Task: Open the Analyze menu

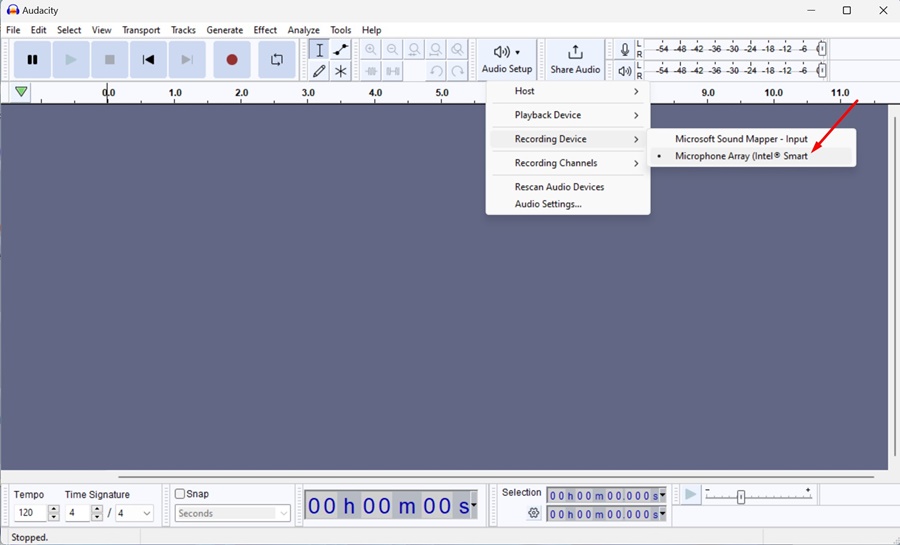Action: [304, 30]
